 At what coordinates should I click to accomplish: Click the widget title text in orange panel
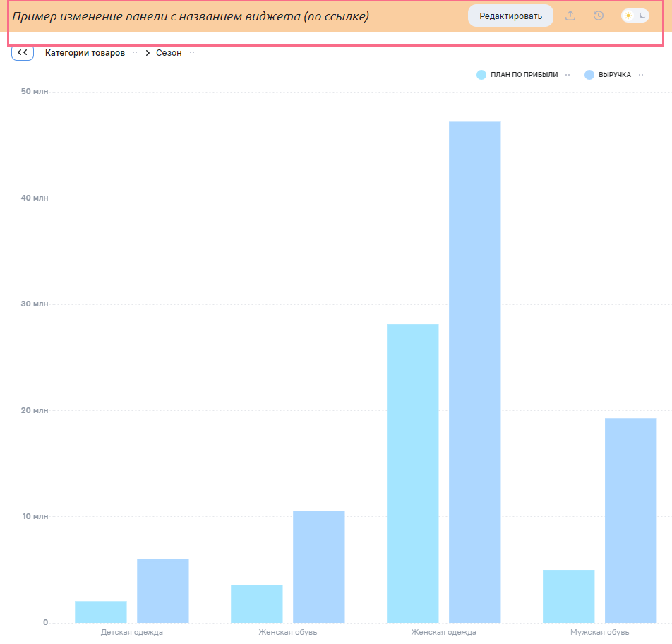pyautogui.click(x=191, y=16)
